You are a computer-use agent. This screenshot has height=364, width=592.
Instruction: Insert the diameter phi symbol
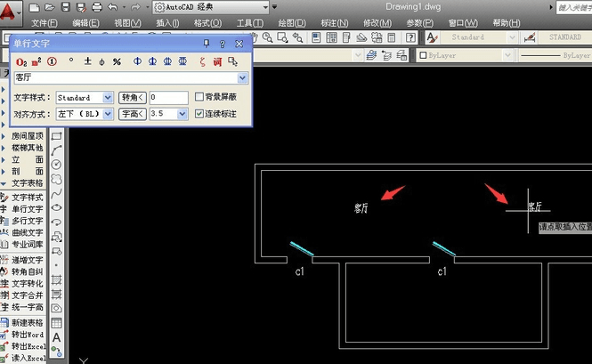pos(102,62)
